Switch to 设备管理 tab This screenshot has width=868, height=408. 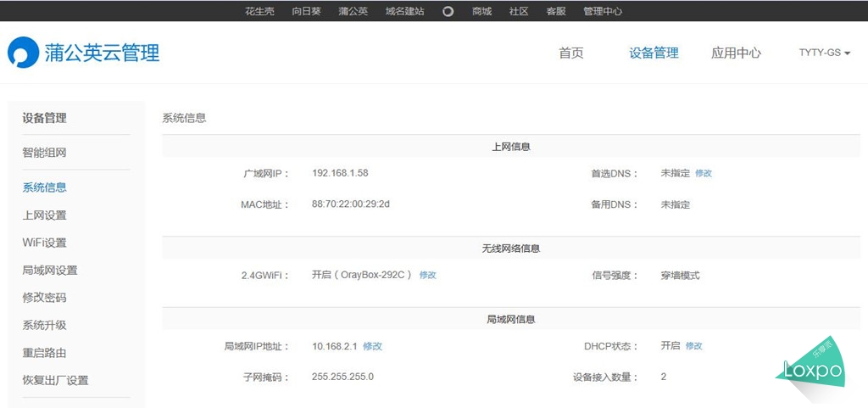(654, 53)
